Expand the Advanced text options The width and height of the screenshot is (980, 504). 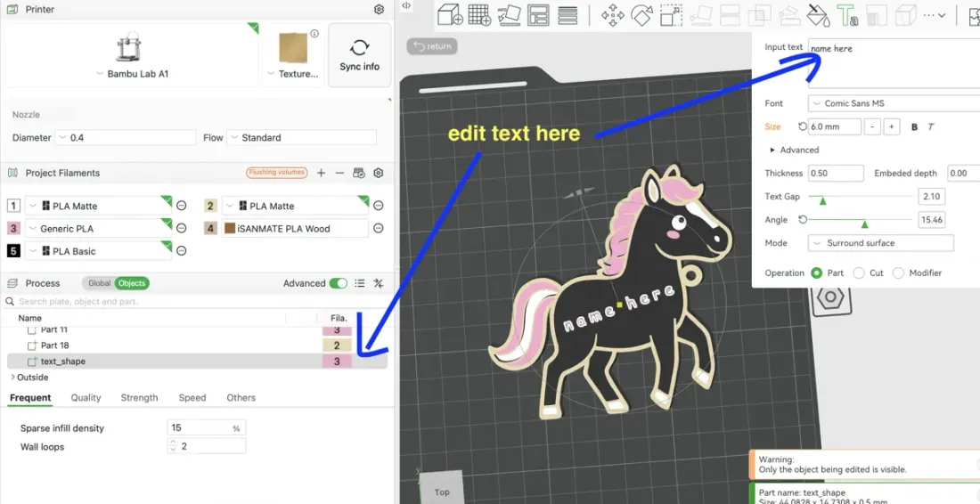tap(795, 150)
